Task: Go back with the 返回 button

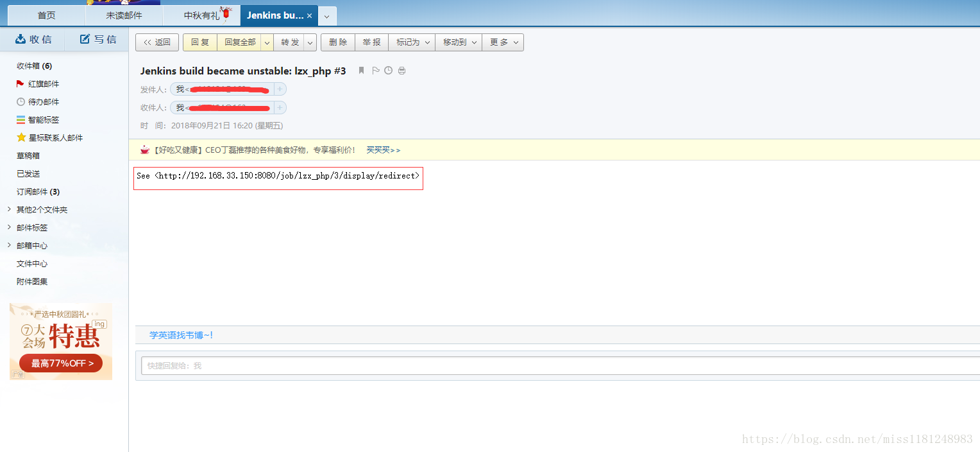Action: 156,42
